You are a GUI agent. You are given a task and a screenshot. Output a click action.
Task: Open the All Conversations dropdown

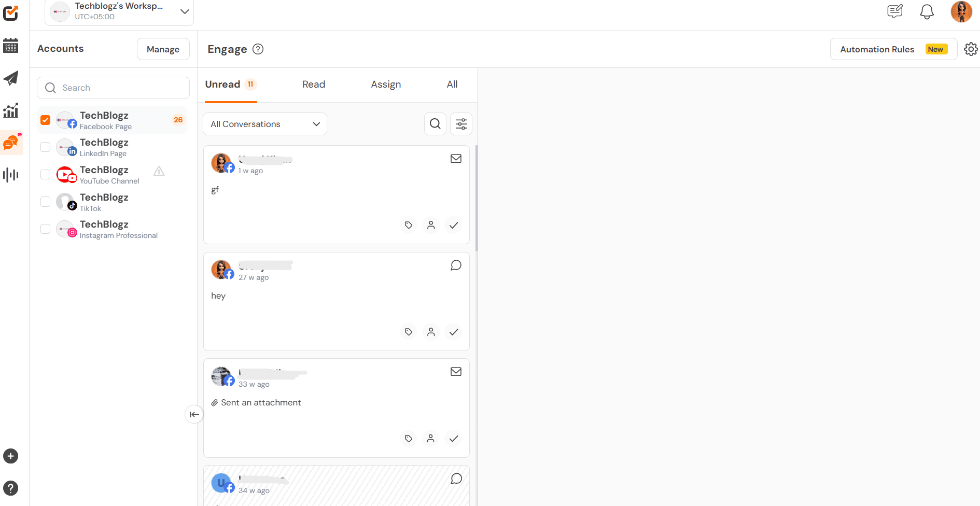pos(264,124)
